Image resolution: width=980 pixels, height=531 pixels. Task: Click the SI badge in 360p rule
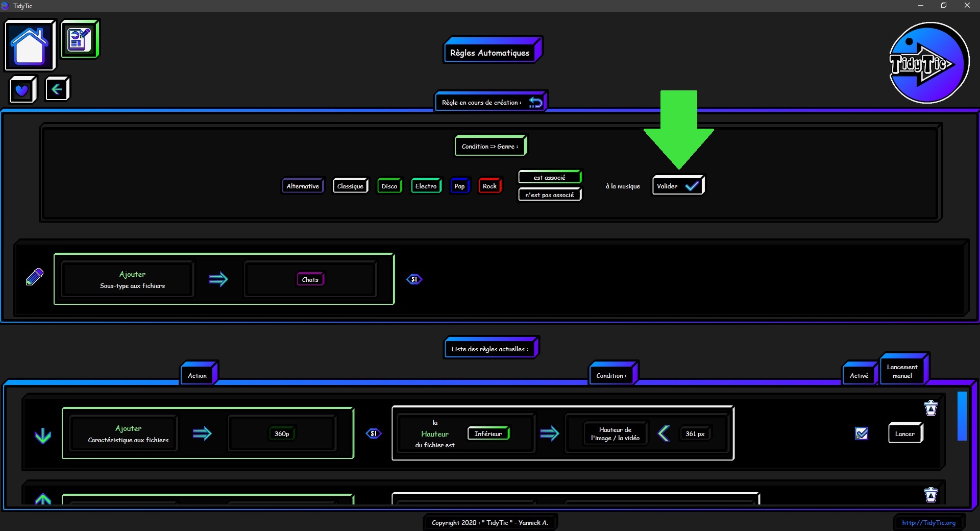click(x=374, y=433)
